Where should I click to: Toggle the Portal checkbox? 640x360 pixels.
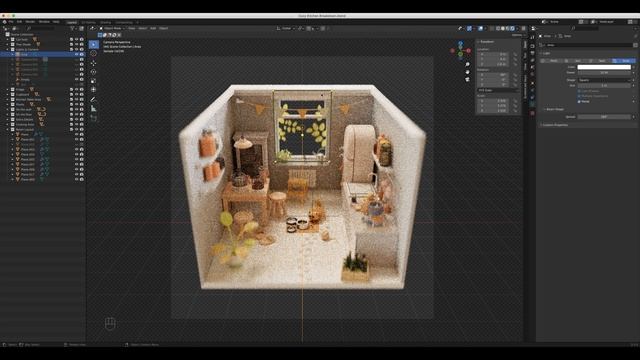coord(579,101)
